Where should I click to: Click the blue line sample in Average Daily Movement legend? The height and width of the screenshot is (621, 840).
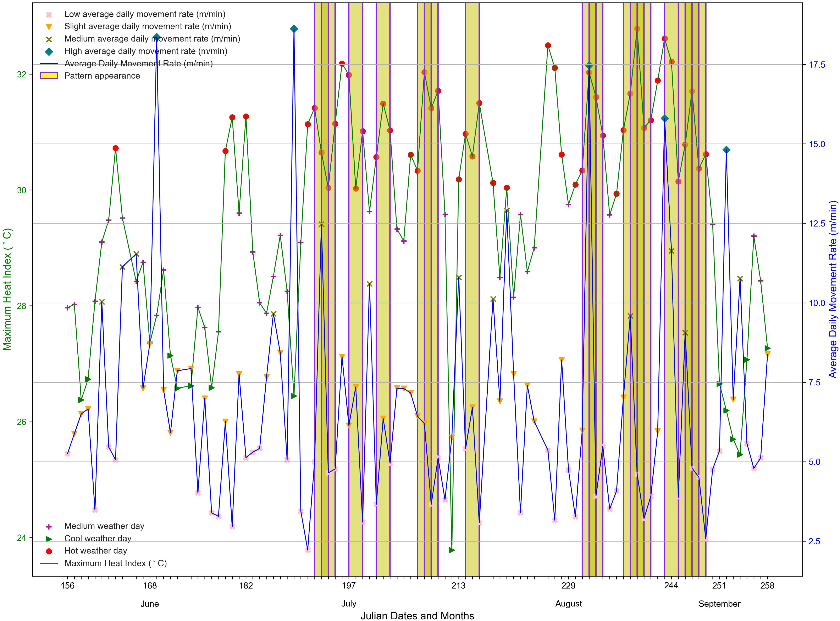tap(49, 64)
